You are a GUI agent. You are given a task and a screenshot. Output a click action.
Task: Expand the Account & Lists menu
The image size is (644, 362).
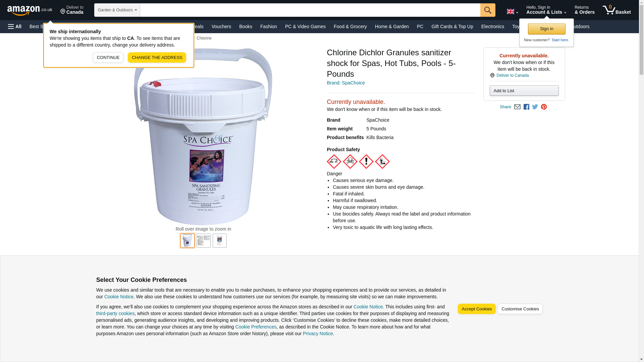coord(546,10)
